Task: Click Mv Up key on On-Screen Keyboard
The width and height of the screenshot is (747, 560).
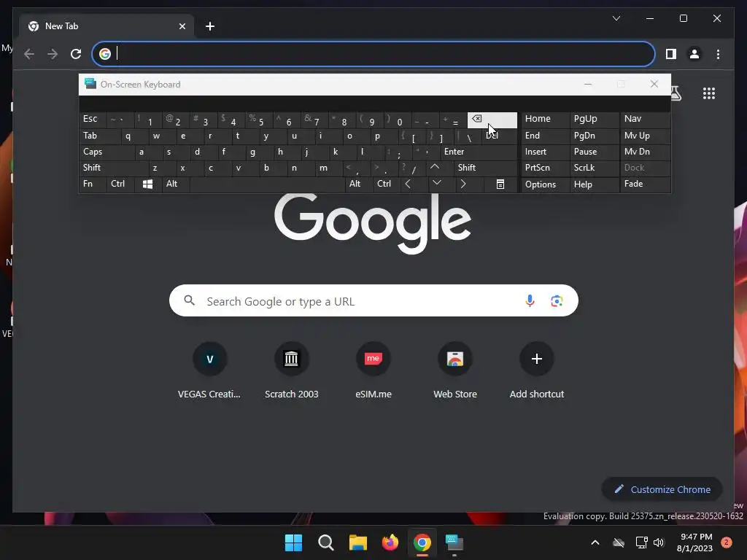Action: pyautogui.click(x=645, y=136)
